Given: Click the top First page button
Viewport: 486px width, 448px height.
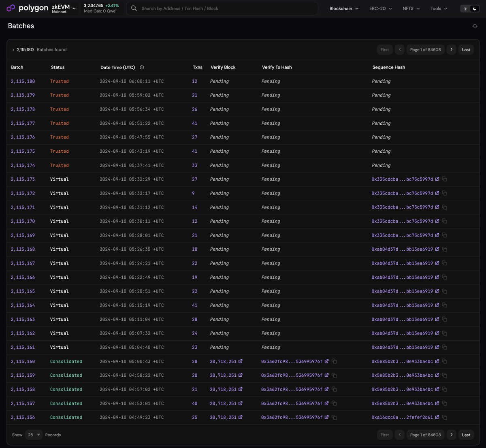Looking at the screenshot, I should (385, 49).
